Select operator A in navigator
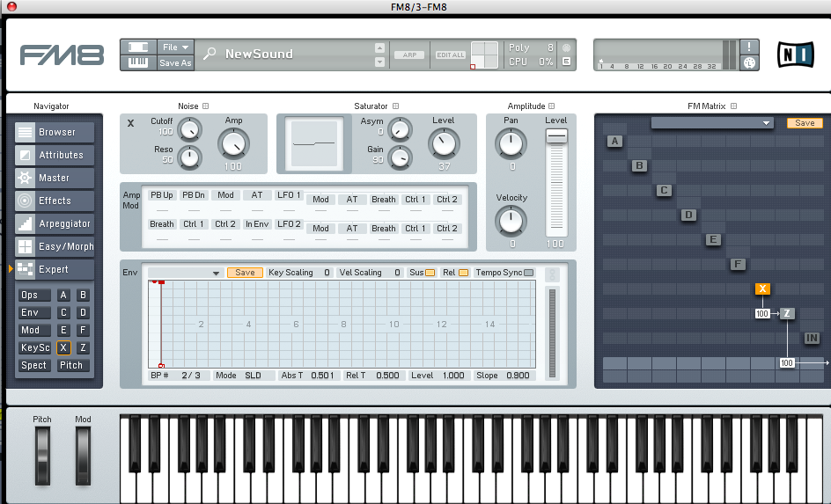 (63, 295)
